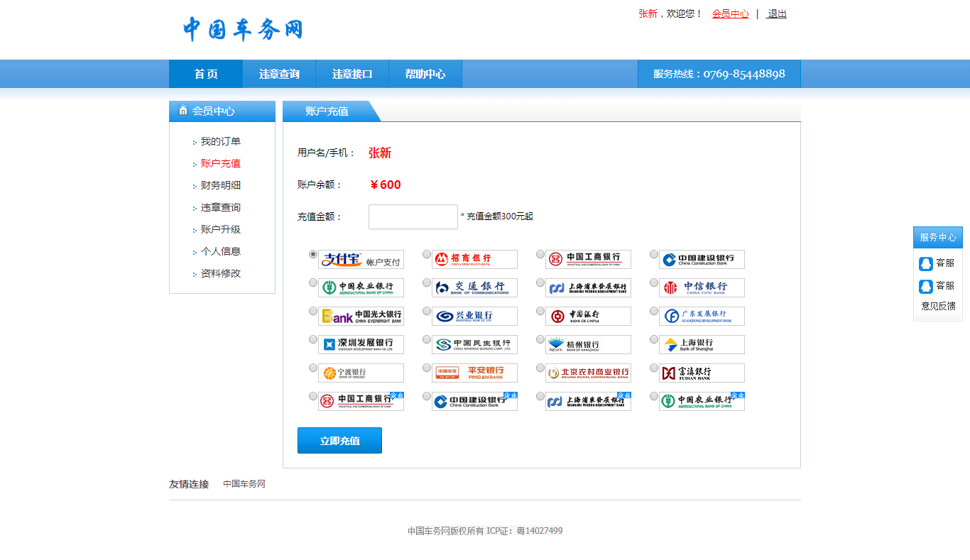The height and width of the screenshot is (560, 970).
Task: Select the enterprise 中国建设银行 radio button
Action: (427, 396)
